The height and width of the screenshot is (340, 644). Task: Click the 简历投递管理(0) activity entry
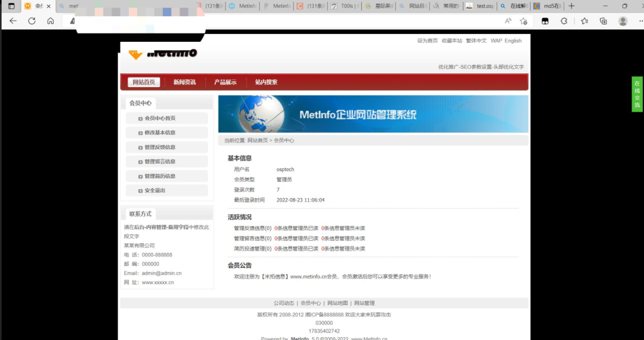(253, 249)
